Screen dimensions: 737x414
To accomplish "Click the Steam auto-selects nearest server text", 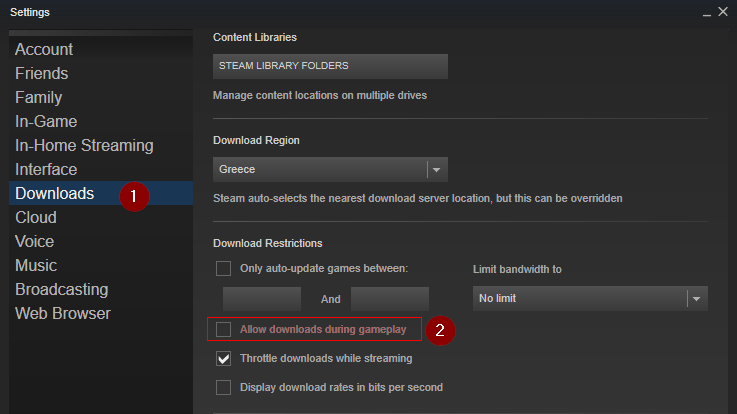I will tap(417, 198).
